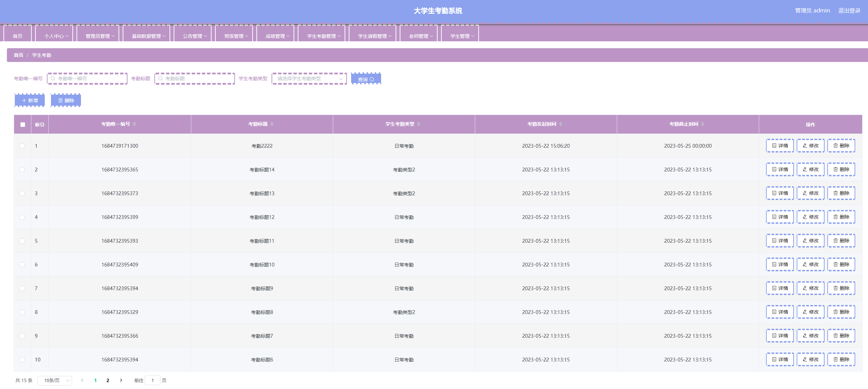This screenshot has width=868, height=389.
Task: Toggle the select-all checkbox in table header
Action: 23,125
